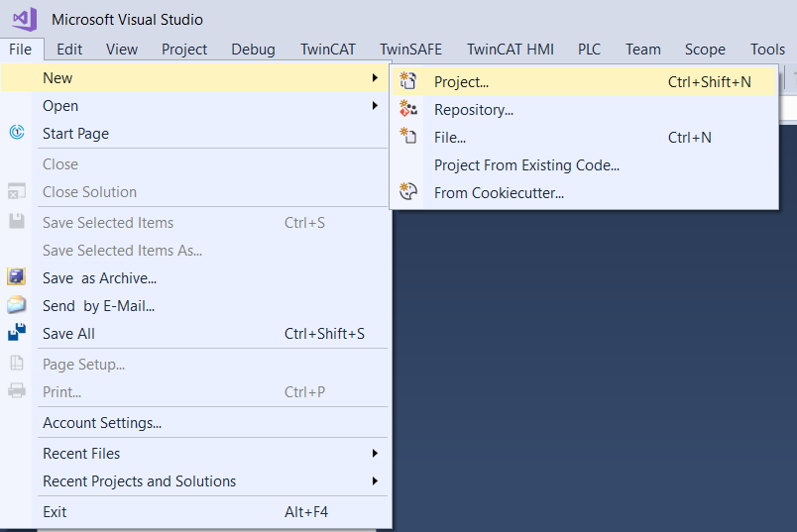Choose From Cookiecutter... entry
Viewport: 797px width, 532px height.
584,193
